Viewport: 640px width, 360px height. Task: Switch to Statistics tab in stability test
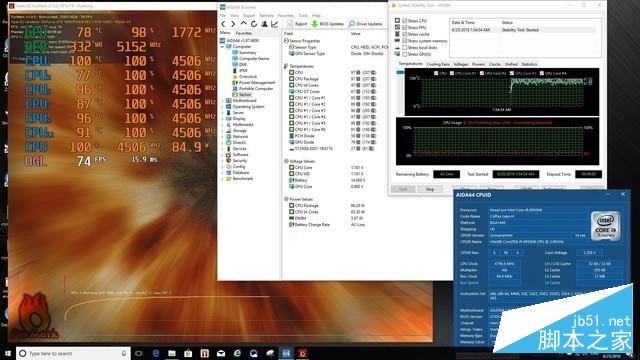(x=529, y=64)
